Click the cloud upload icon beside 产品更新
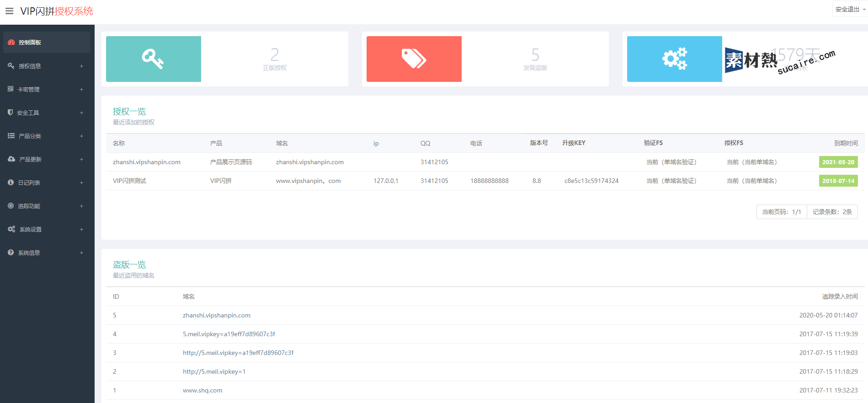This screenshot has width=868, height=403. tap(11, 159)
